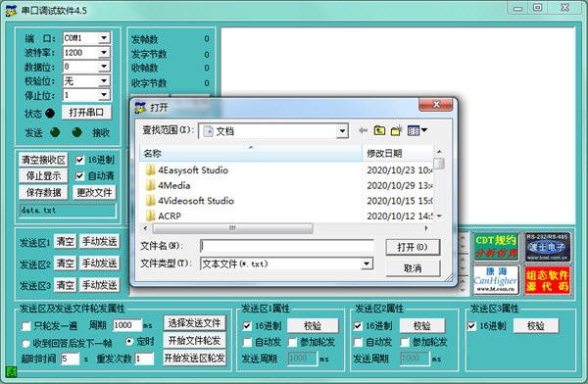This screenshot has width=588, height=384.
Task: Click the 组态软件源代码 banner
Action: tap(548, 280)
